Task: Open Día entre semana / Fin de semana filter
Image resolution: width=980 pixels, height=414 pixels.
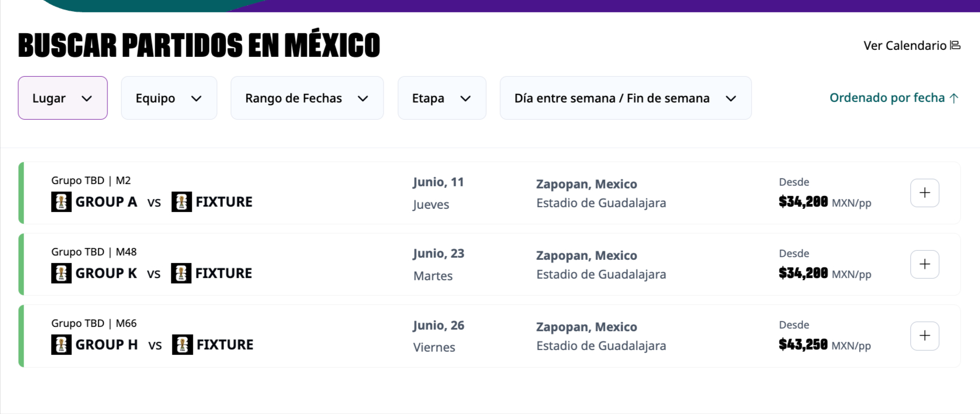Action: click(626, 98)
